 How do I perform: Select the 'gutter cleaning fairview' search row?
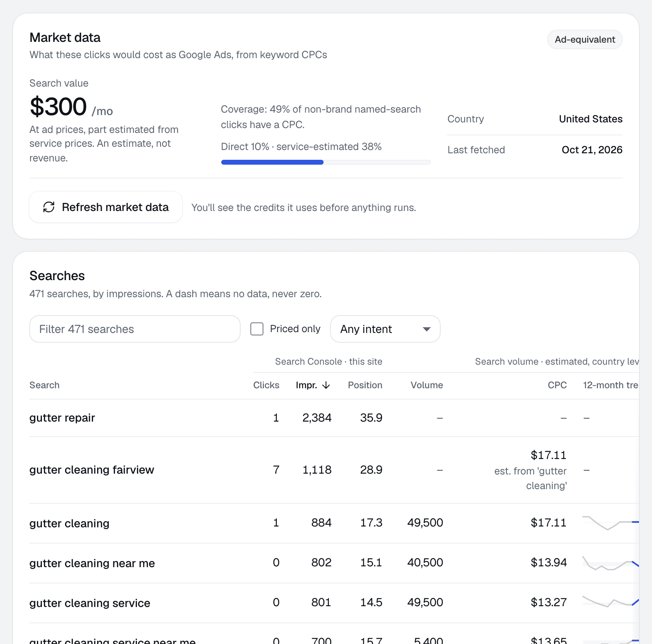(x=334, y=470)
